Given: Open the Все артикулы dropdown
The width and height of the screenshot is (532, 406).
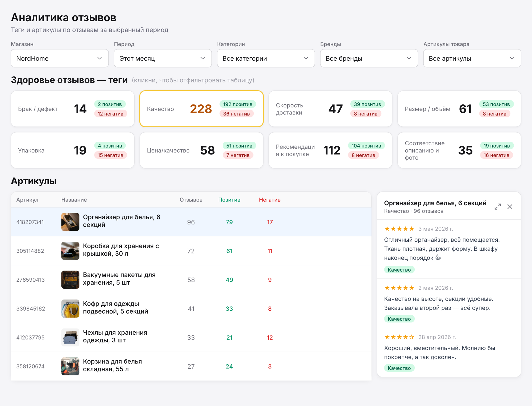Looking at the screenshot, I should coord(472,58).
